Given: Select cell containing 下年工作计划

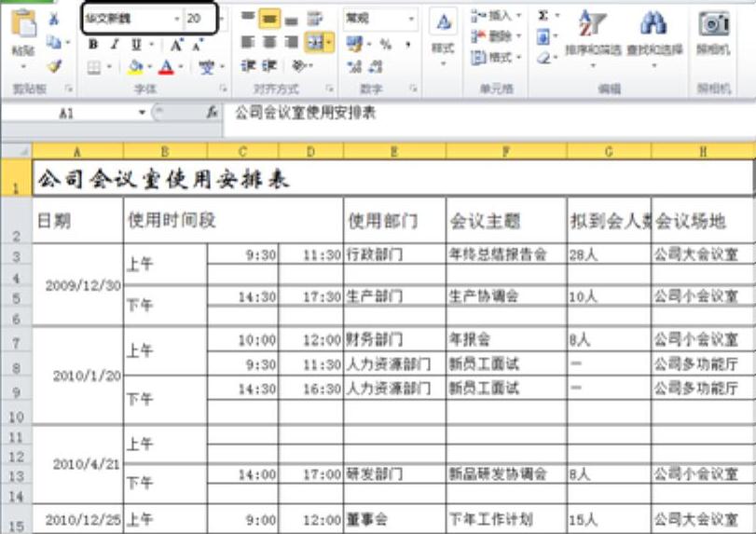Looking at the screenshot, I should pyautogui.click(x=507, y=519).
